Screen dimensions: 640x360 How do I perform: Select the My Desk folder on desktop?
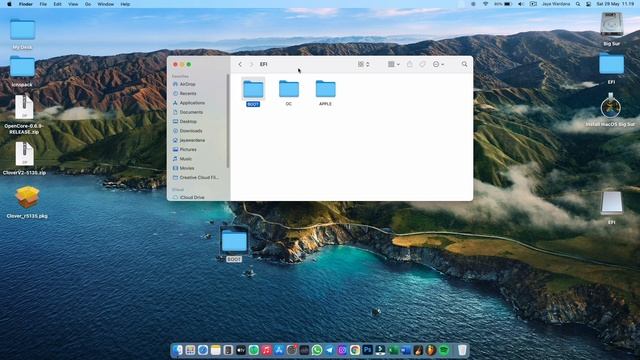click(22, 33)
